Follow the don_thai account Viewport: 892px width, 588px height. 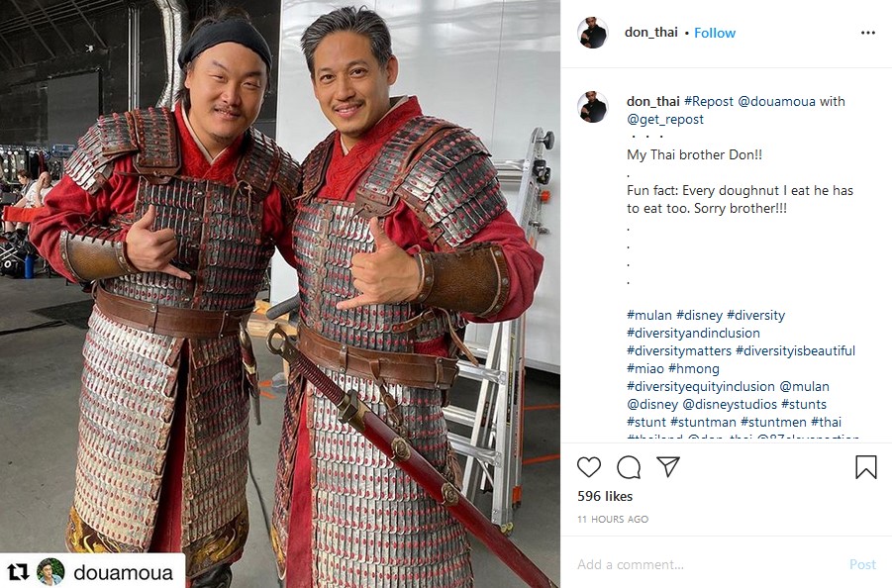click(715, 33)
